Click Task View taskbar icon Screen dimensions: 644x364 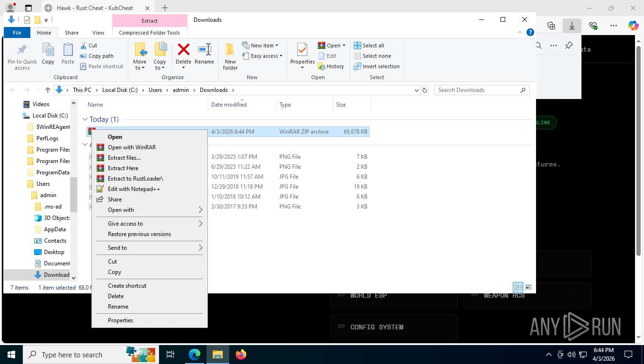pyautogui.click(x=170, y=355)
